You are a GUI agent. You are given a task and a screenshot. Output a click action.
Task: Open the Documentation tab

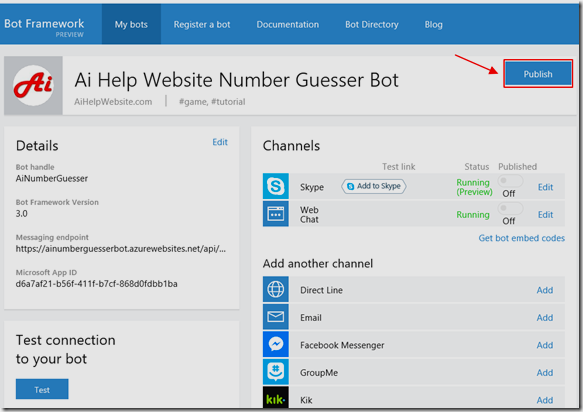pyautogui.click(x=287, y=25)
